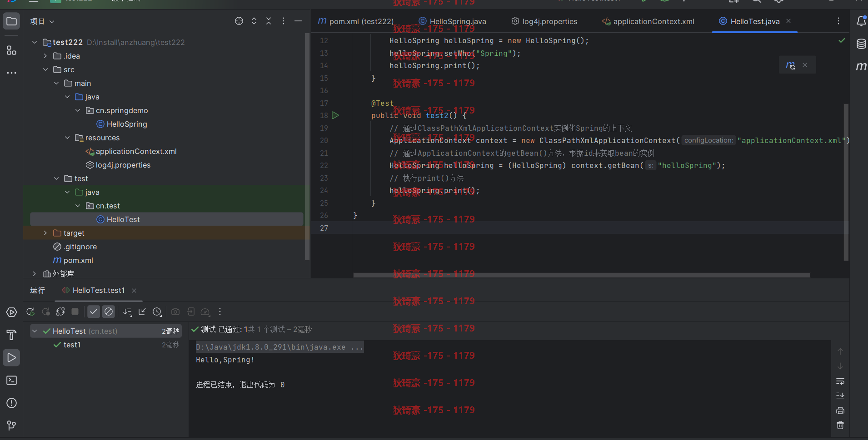Open the Run tool window icon
The image size is (868, 440).
(x=12, y=358)
